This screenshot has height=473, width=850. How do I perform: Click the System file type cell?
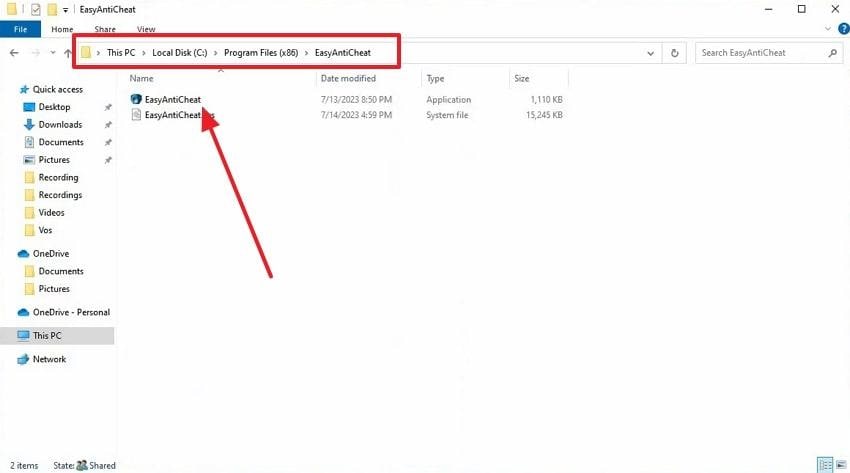pos(447,115)
